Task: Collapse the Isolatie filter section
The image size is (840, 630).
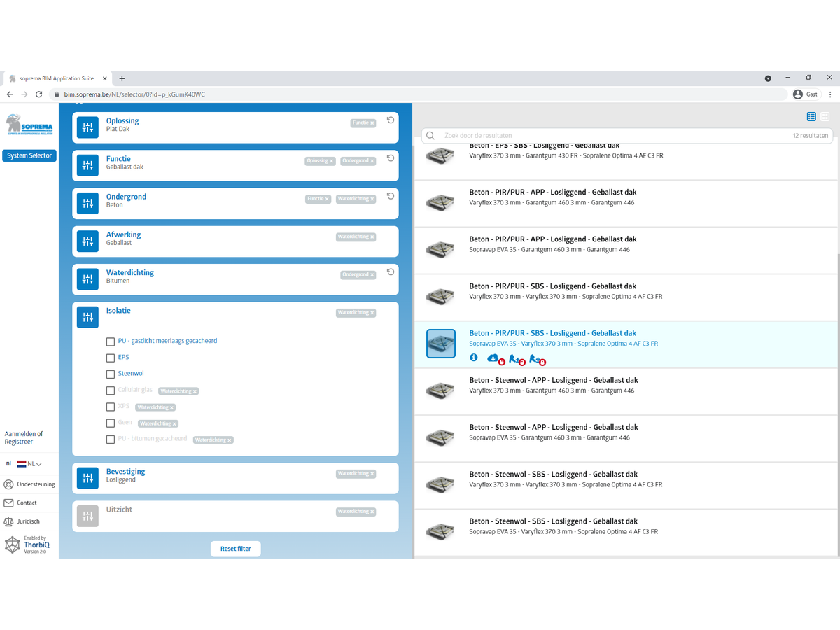Action: pos(118,311)
